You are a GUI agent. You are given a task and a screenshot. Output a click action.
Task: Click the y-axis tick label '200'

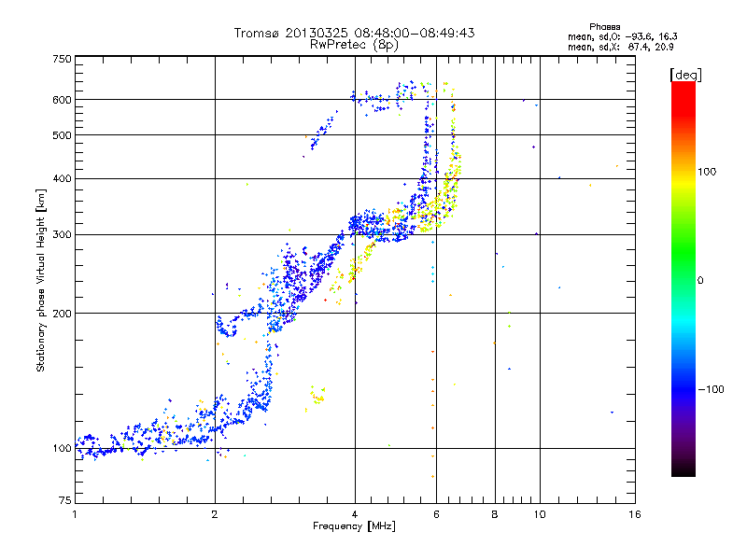point(63,314)
